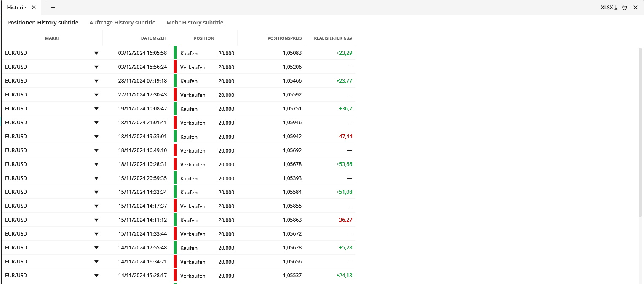Expand EUR/USD row dated 28/11/2024 07:19:18
This screenshot has width=644, height=284.
click(96, 81)
